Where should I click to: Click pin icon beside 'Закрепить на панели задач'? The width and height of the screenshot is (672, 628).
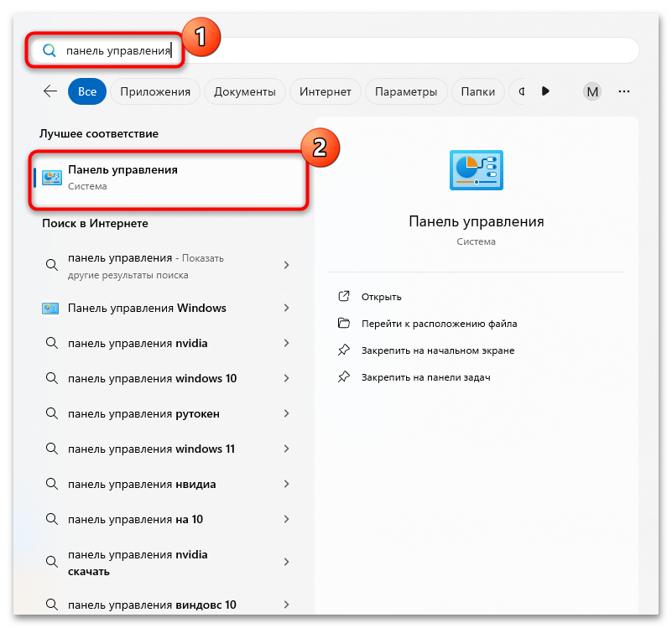click(x=344, y=377)
